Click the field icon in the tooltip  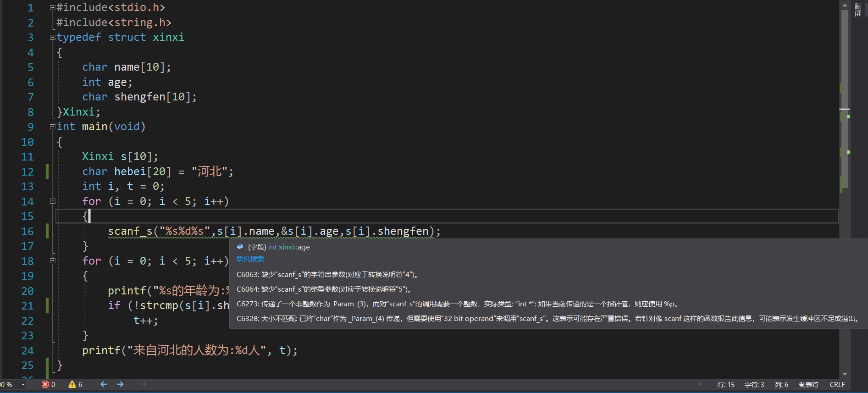click(x=240, y=247)
